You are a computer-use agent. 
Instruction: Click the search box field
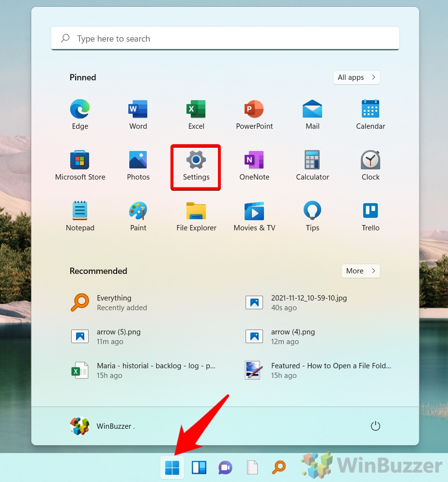tap(225, 38)
